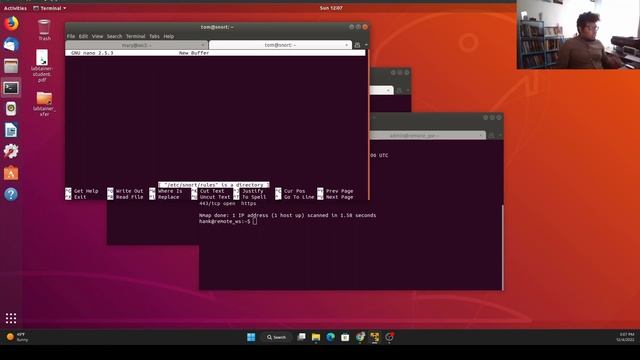
Task: Click the Go To Line nano label
Action: click(x=299, y=197)
